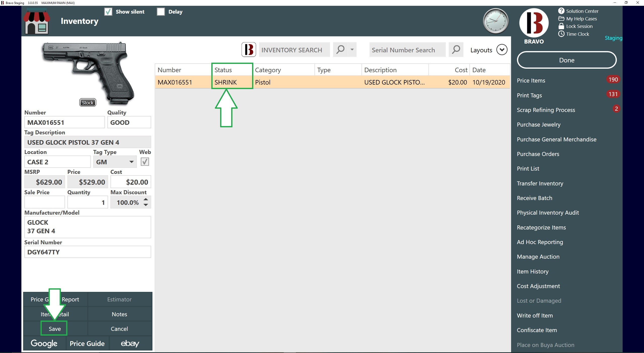Click the Lock Session padlock icon

click(x=561, y=26)
